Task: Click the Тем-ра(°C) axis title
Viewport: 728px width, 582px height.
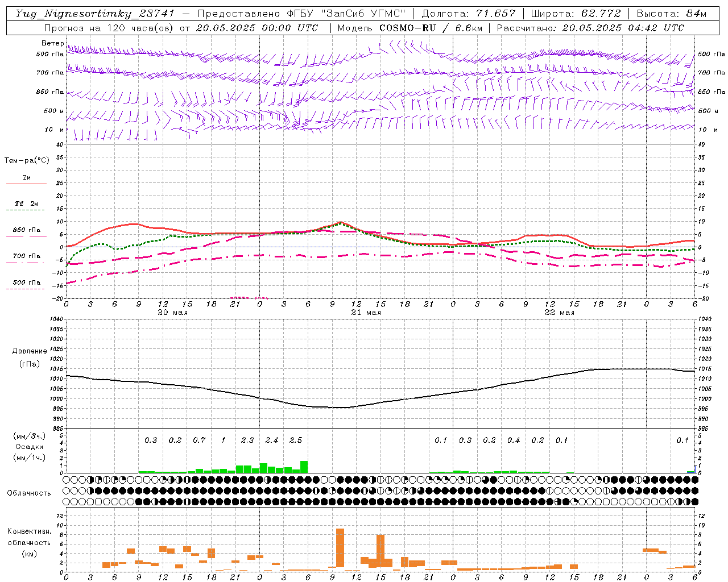Action: [x=27, y=161]
